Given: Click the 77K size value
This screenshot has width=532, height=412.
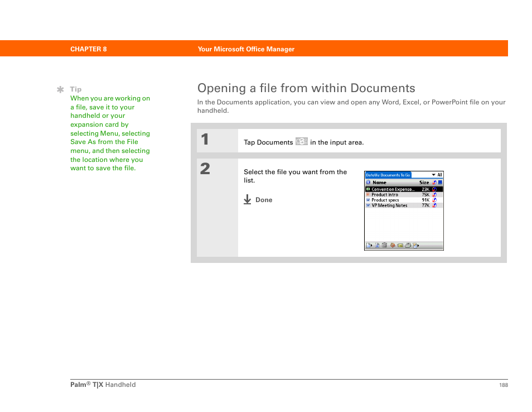Looking at the screenshot, I should coord(426,205).
